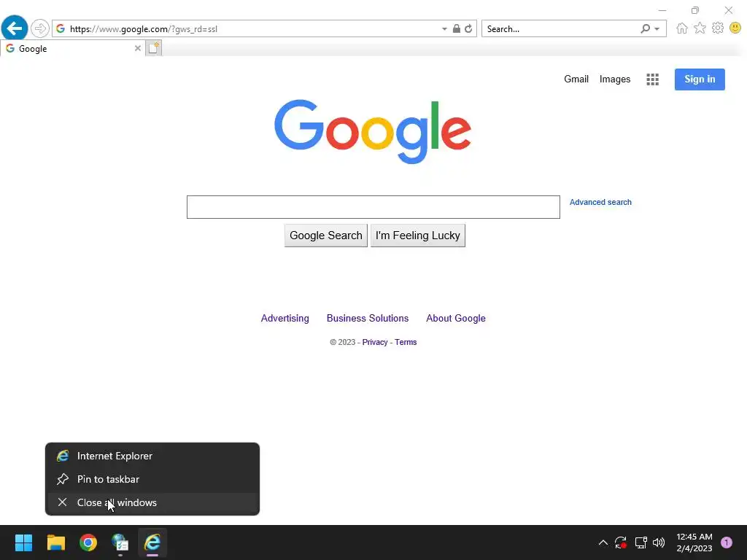
Task: Select Pin to taskbar
Action: click(x=152, y=479)
